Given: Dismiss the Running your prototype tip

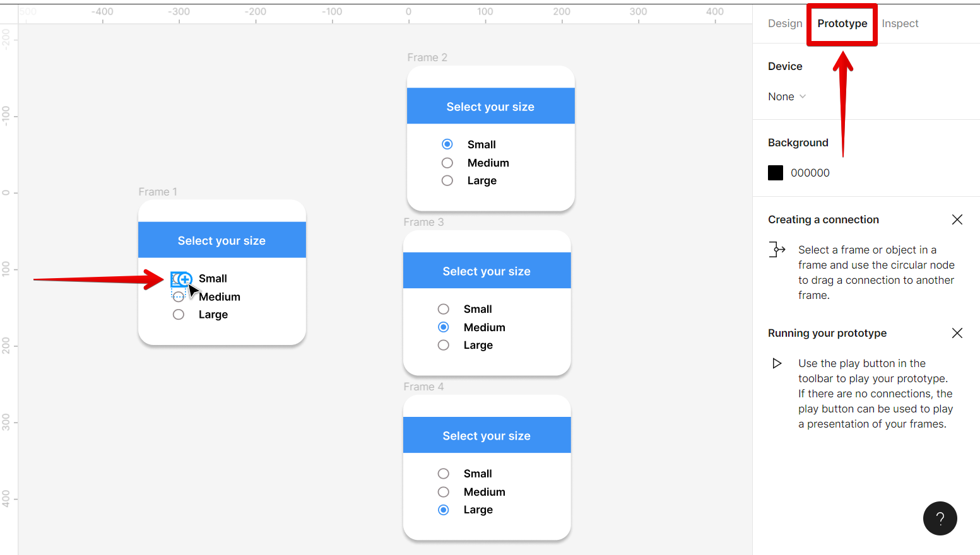Looking at the screenshot, I should [957, 333].
